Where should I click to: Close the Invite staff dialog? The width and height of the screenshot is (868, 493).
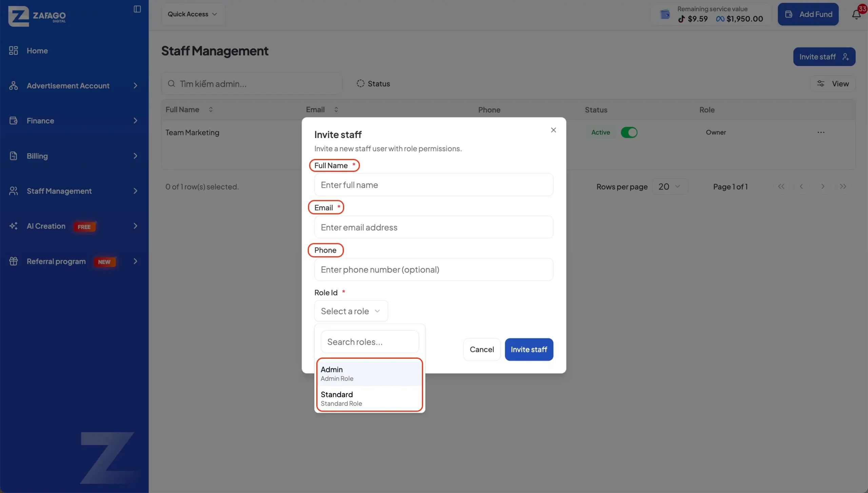click(553, 130)
